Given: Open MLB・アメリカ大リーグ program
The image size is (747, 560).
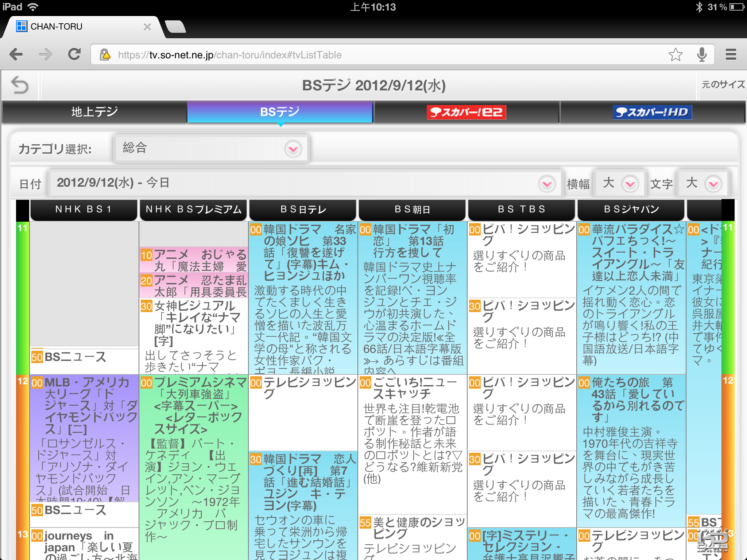Looking at the screenshot, I should coord(84,438).
